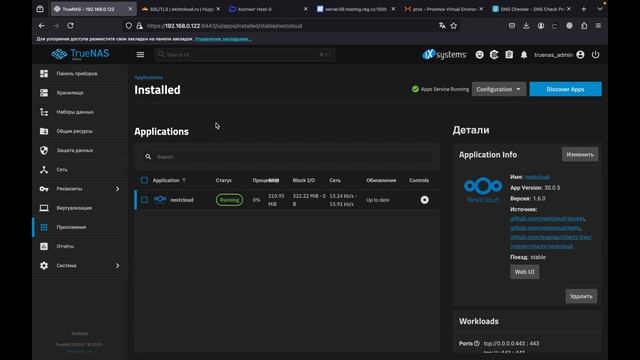The image size is (640, 360).
Task: Click the iXsystems logo
Action: 444,55
